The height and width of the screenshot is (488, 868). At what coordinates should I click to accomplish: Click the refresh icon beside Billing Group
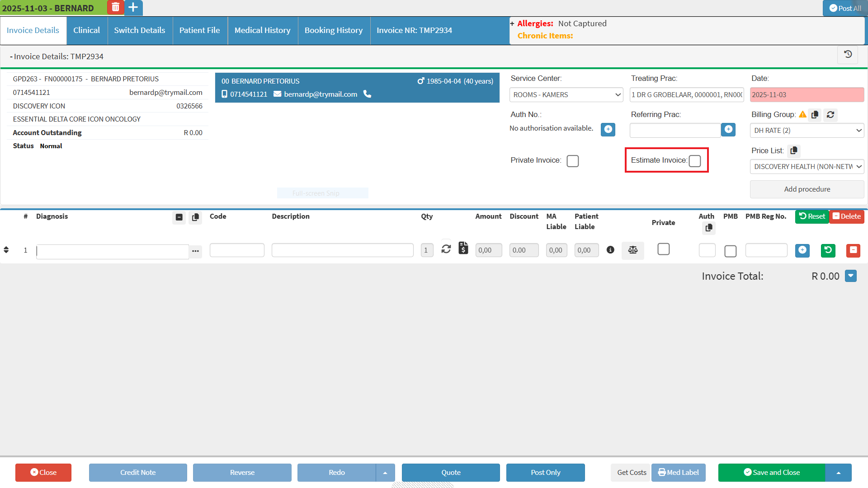point(830,115)
